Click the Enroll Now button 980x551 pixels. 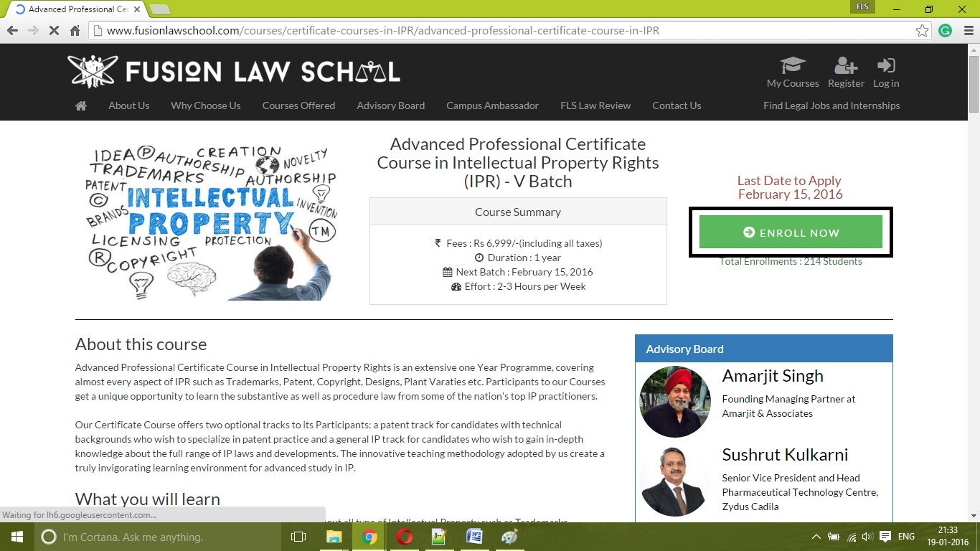click(x=791, y=232)
